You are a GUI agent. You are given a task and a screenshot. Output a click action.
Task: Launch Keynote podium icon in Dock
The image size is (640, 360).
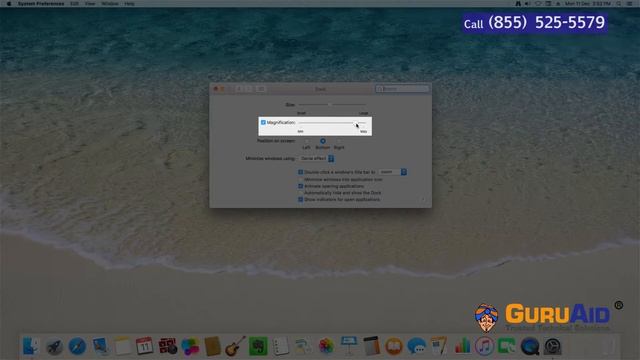click(x=349, y=346)
